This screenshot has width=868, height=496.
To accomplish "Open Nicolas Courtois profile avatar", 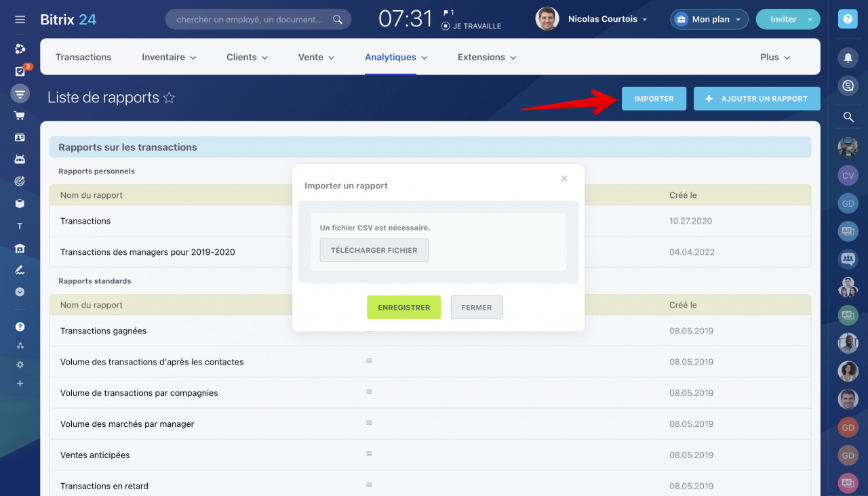I will coord(547,19).
